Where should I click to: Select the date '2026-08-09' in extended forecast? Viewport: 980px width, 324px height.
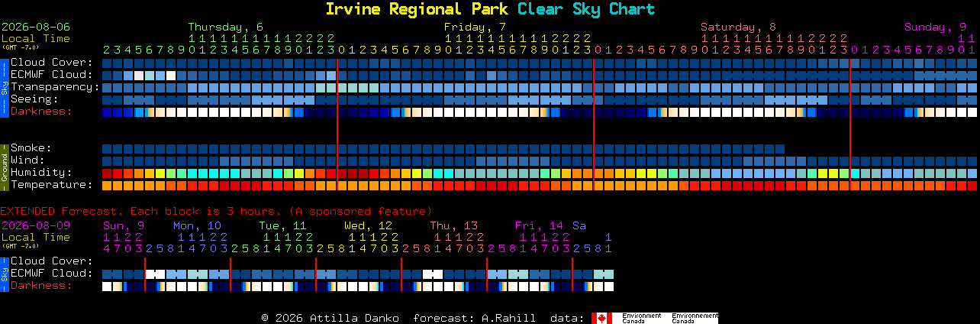36,225
